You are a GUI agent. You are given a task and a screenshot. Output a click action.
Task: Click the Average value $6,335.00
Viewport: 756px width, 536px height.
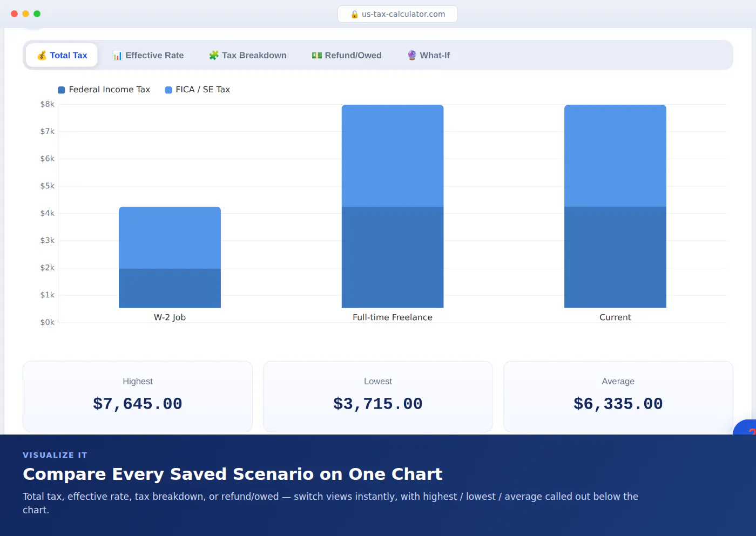click(x=618, y=404)
